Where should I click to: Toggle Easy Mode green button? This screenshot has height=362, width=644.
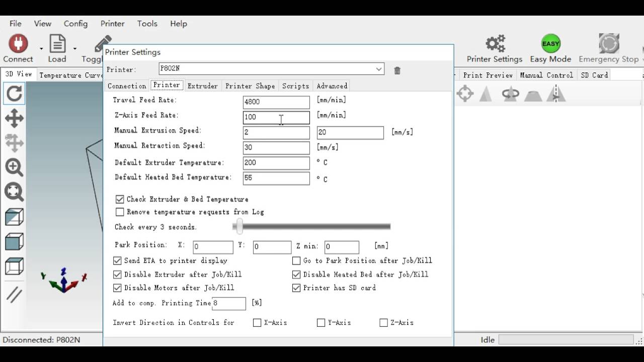[550, 44]
